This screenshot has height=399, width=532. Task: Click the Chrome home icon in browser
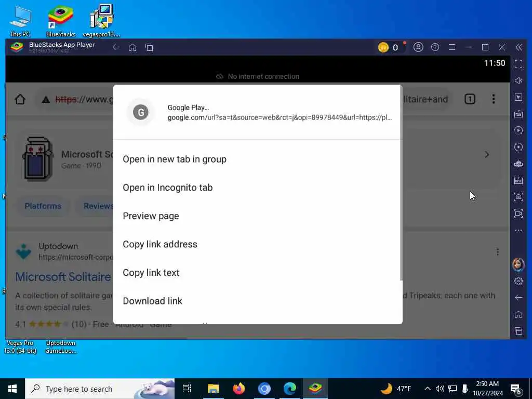coord(20,99)
